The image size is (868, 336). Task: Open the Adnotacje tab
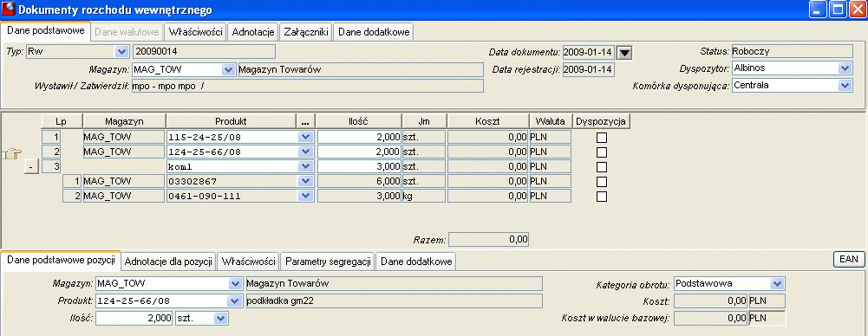point(253,32)
